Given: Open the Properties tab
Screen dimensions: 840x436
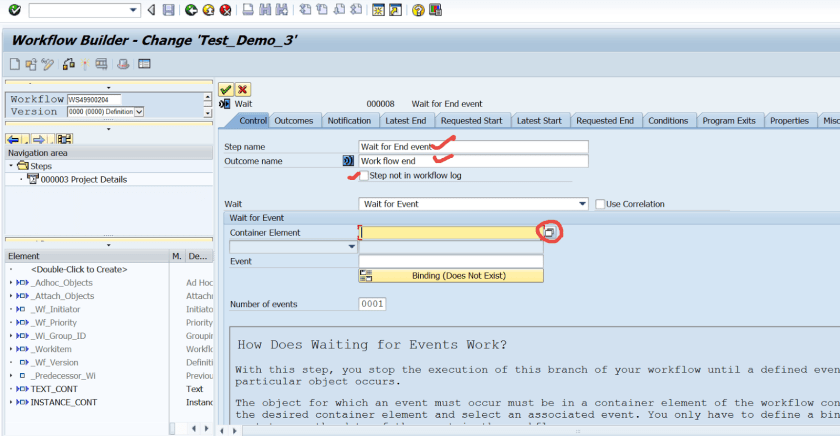Looking at the screenshot, I should click(789, 121).
